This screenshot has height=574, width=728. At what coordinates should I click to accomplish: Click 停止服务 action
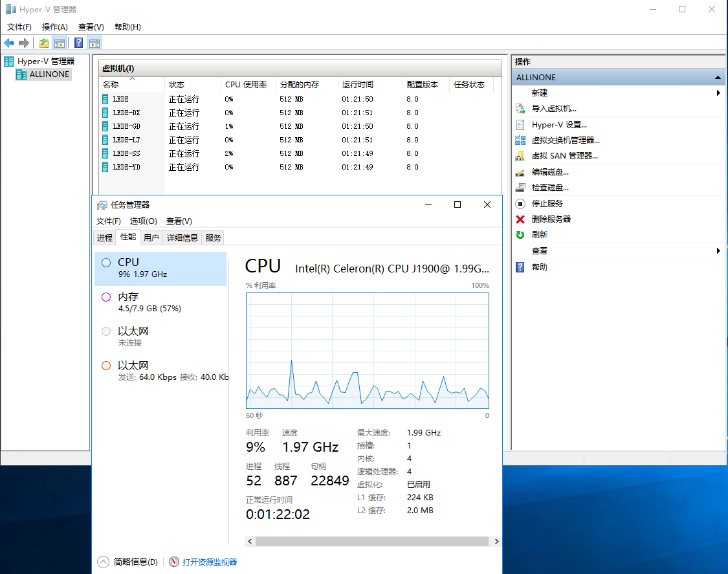tap(547, 203)
